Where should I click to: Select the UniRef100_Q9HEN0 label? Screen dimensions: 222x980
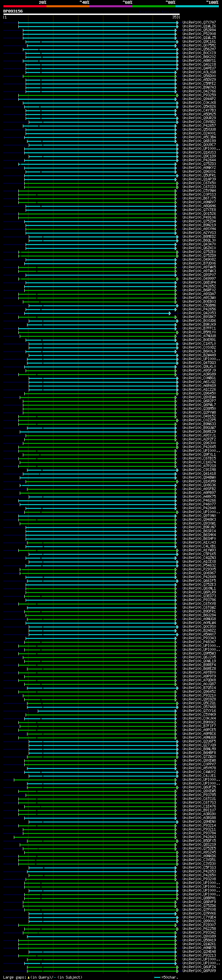coord(199,822)
